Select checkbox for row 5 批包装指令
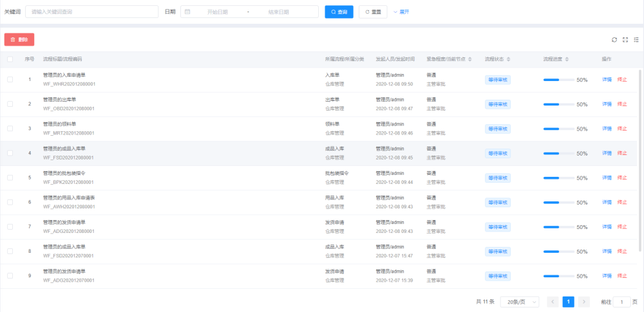The height and width of the screenshot is (312, 644). pyautogui.click(x=10, y=178)
